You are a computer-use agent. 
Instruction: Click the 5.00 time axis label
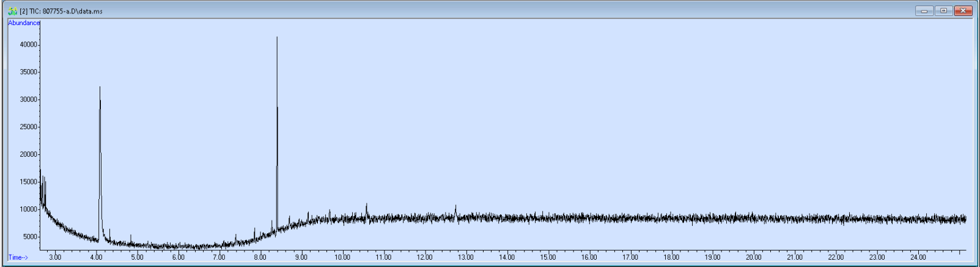point(137,257)
